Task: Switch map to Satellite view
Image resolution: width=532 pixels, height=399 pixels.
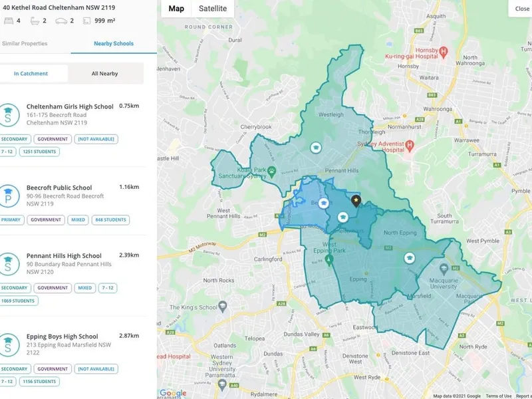Action: tap(213, 9)
